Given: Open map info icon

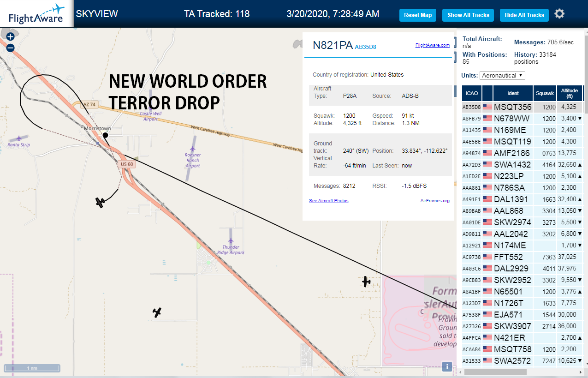Looking at the screenshot, I should (x=446, y=366).
